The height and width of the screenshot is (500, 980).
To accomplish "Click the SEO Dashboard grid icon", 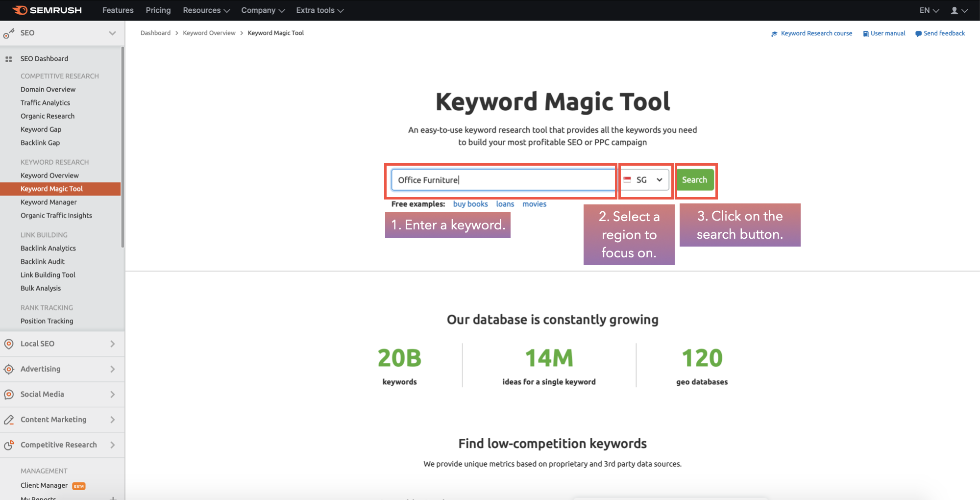I will [8, 59].
